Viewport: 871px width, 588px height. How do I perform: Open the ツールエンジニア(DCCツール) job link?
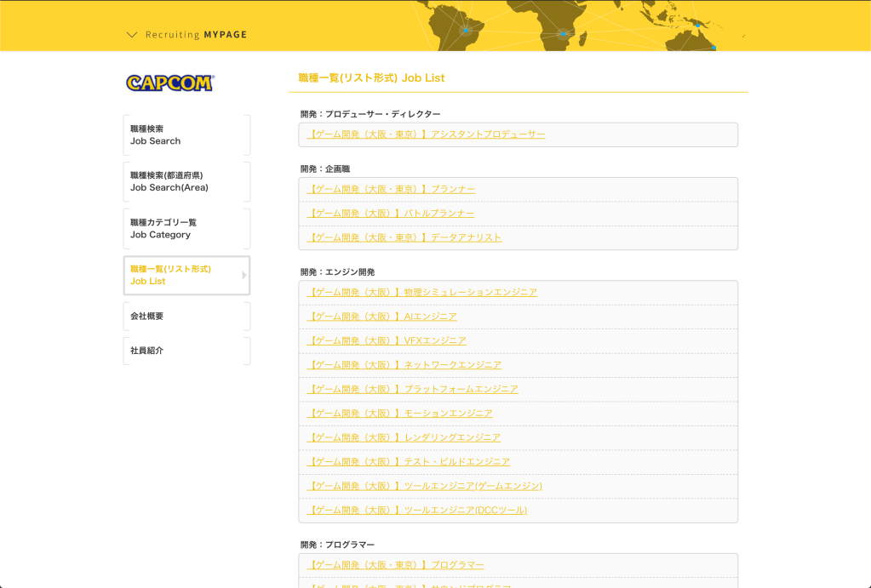(417, 510)
